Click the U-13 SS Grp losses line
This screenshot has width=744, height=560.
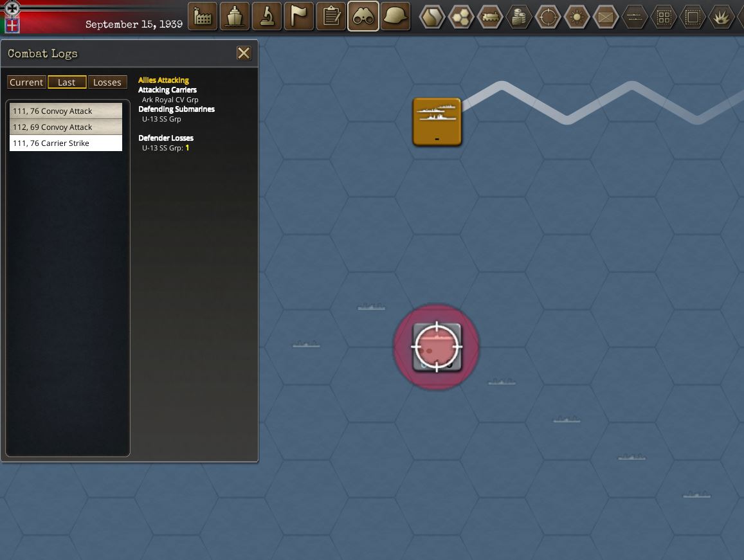pos(166,148)
